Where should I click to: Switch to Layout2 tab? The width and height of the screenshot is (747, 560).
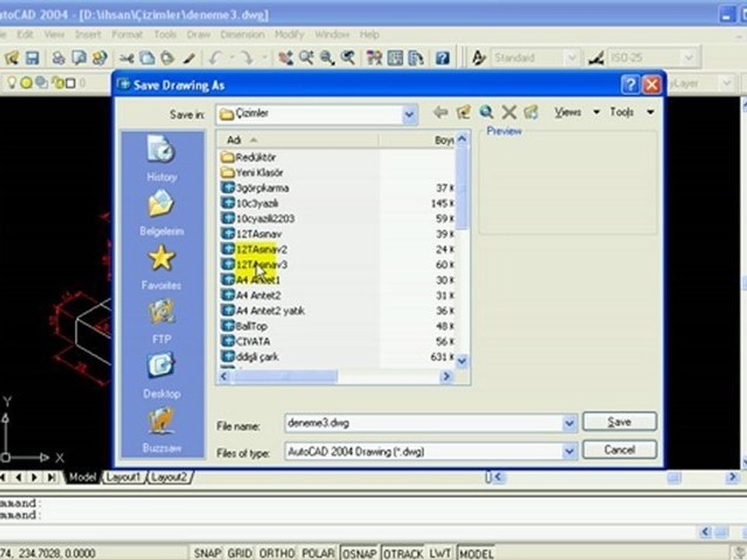coord(169,477)
